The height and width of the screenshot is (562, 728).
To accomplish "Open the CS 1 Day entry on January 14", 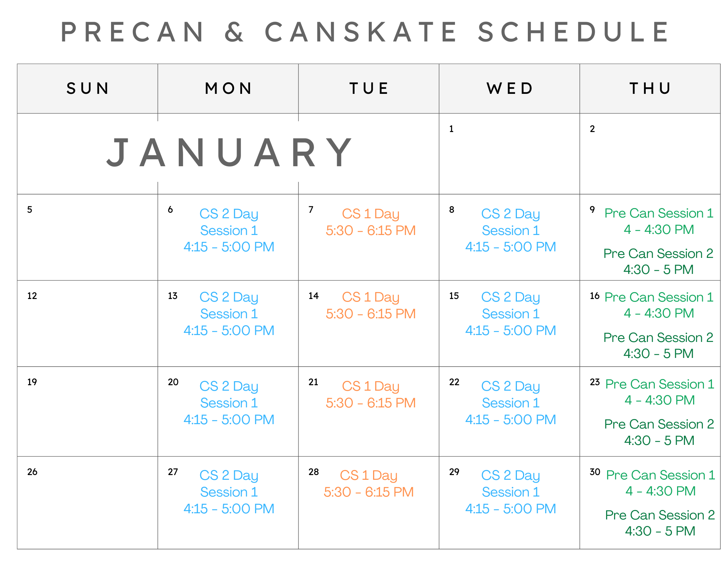I will click(x=371, y=305).
